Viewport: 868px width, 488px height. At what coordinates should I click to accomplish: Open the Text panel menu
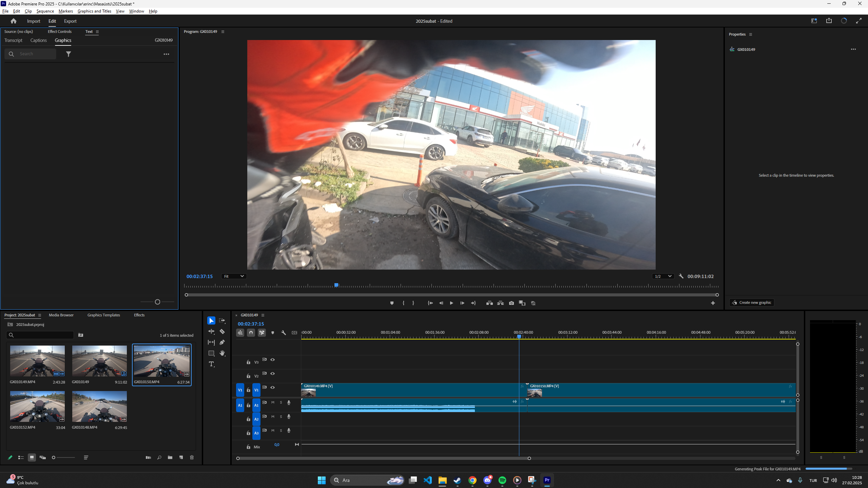(x=97, y=32)
